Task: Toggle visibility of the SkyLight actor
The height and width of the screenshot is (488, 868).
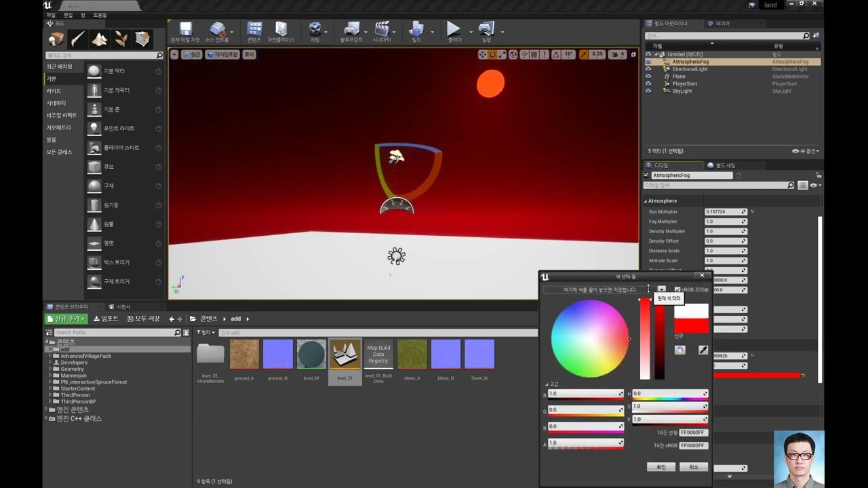Action: click(648, 91)
